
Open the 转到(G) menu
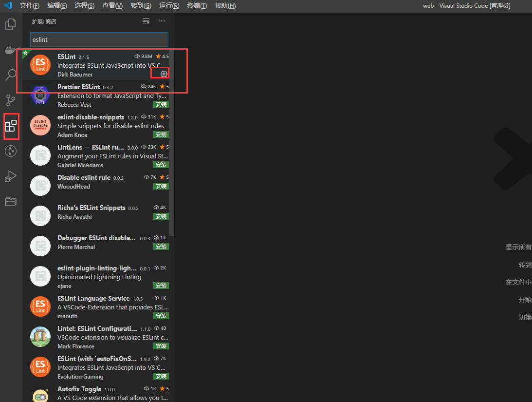point(141,6)
